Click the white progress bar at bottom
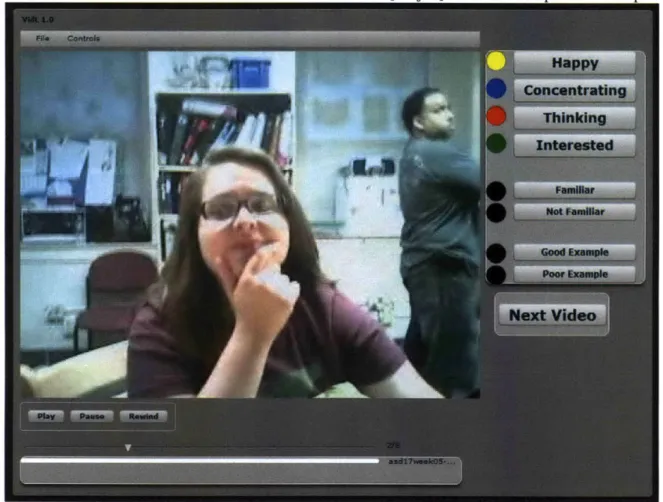This screenshot has height=502, width=663. [200, 461]
